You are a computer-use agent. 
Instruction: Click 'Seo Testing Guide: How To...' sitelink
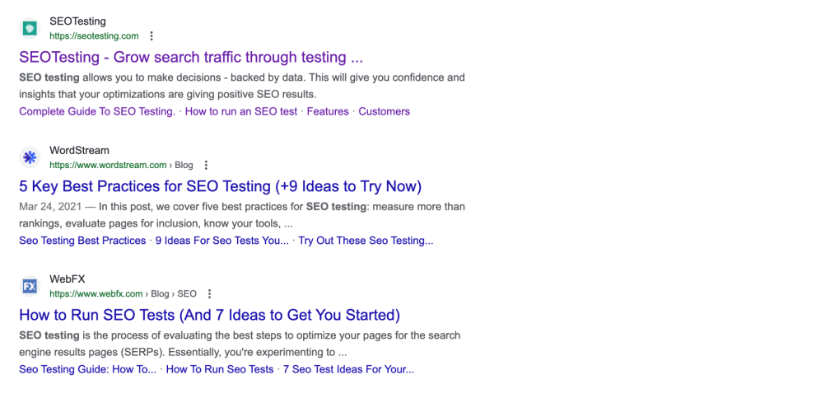pos(88,369)
